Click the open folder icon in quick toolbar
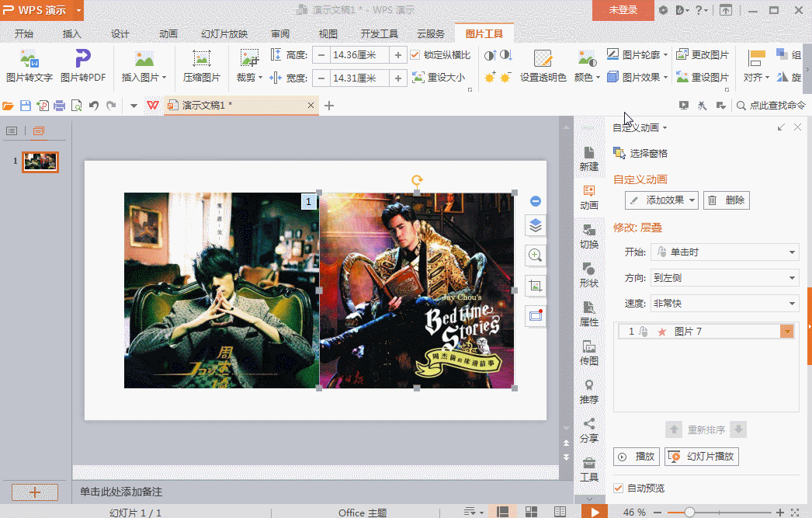The image size is (812, 518). pos(8,106)
